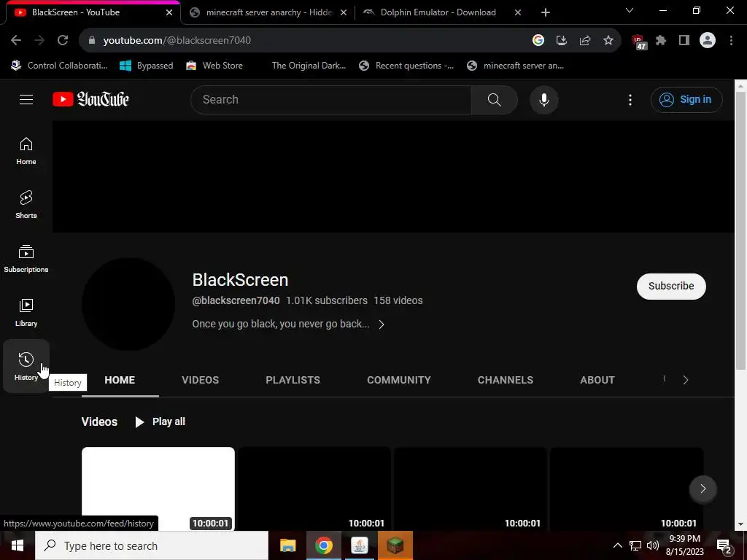The width and height of the screenshot is (747, 560).
Task: Open the Java app in taskbar
Action: tap(359, 545)
